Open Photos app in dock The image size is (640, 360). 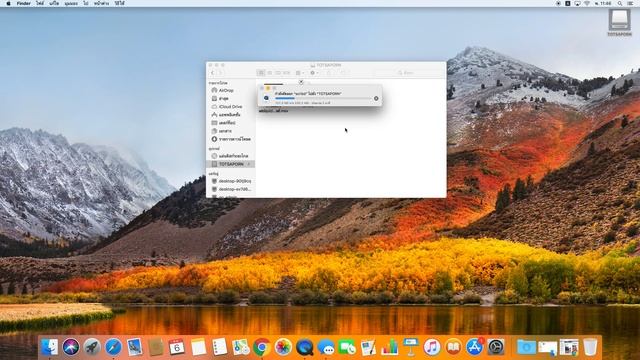[283, 347]
